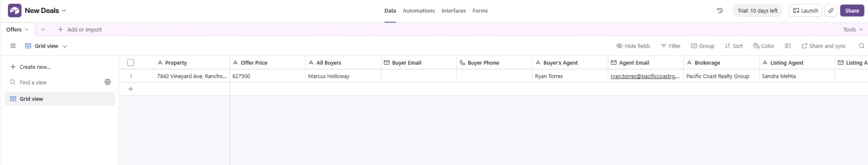
Task: Toggle sidebar with hamburger menu icon
Action: [x=13, y=46]
